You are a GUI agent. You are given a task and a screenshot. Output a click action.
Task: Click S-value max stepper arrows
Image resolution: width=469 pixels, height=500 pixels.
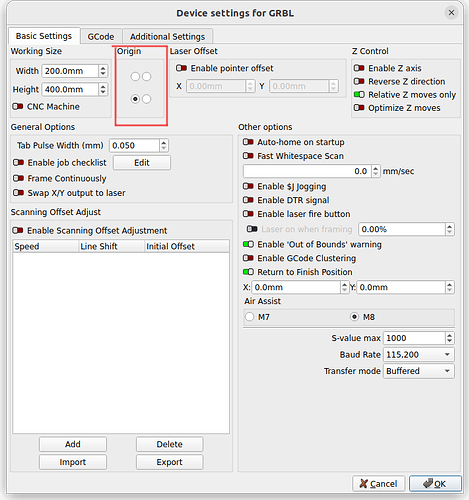pos(450,338)
